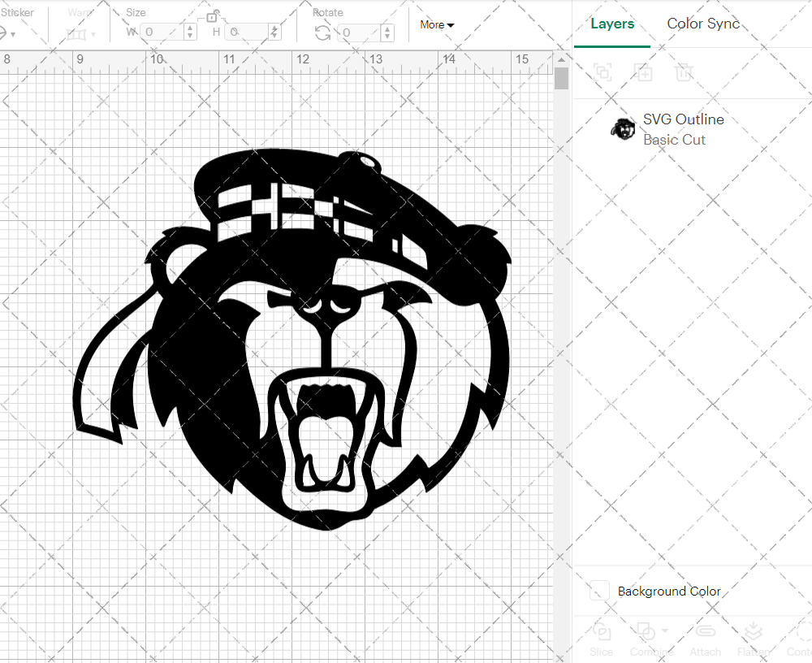This screenshot has width=812, height=663.
Task: Select the Slice tool
Action: [601, 639]
